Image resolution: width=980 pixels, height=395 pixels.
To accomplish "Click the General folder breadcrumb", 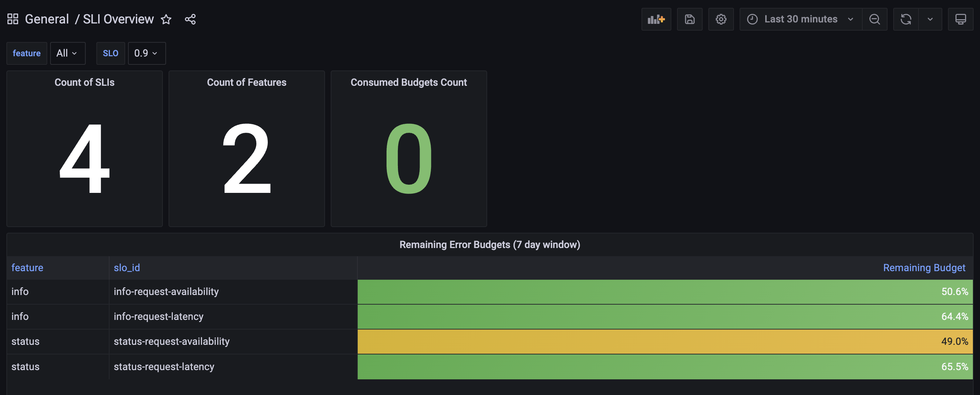I will 47,19.
